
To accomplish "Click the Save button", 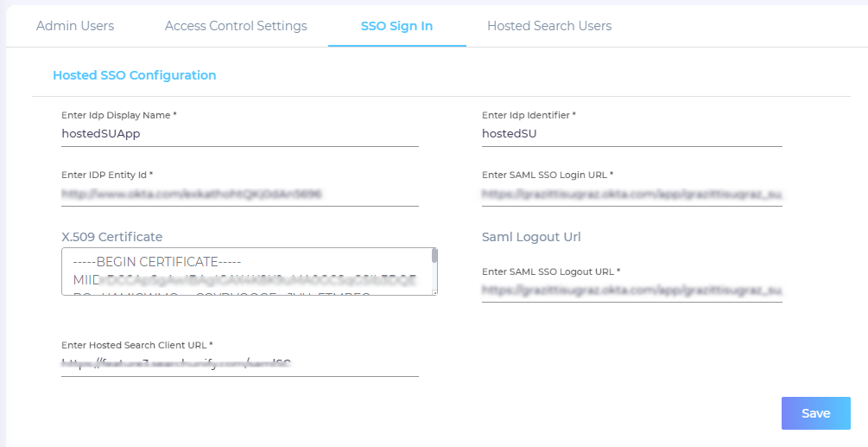I will point(815,413).
